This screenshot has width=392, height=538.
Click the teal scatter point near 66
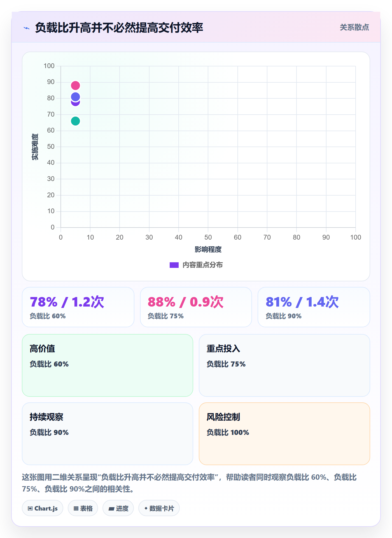[x=75, y=121]
